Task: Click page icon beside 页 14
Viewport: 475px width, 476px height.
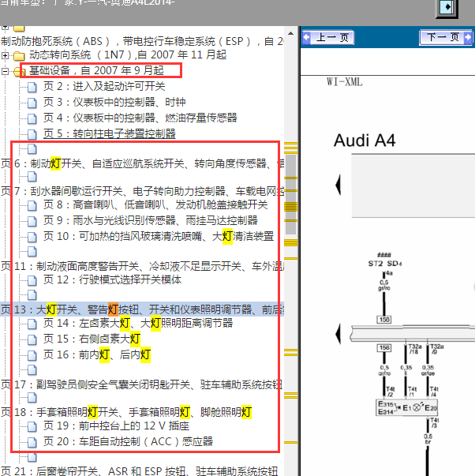Action: (32, 324)
